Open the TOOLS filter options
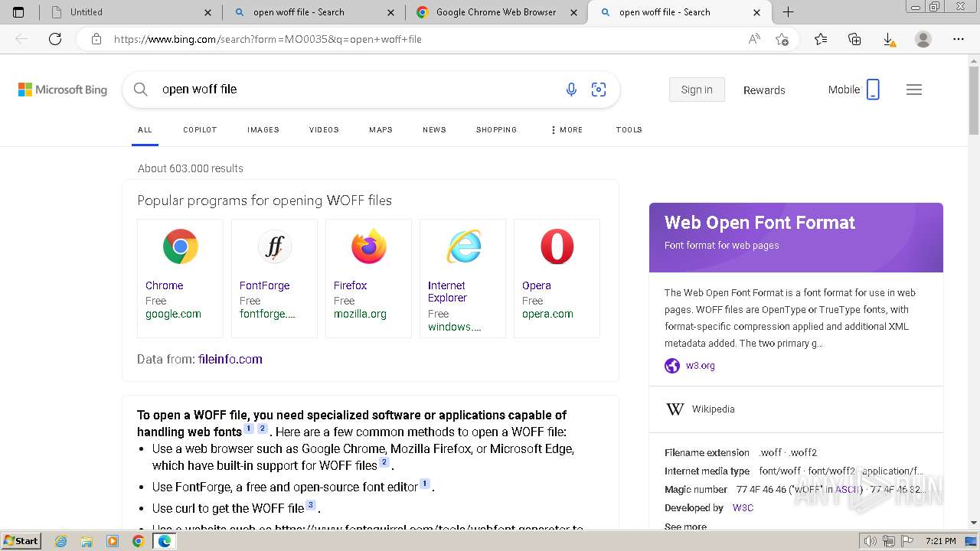This screenshot has width=980, height=551. tap(629, 130)
